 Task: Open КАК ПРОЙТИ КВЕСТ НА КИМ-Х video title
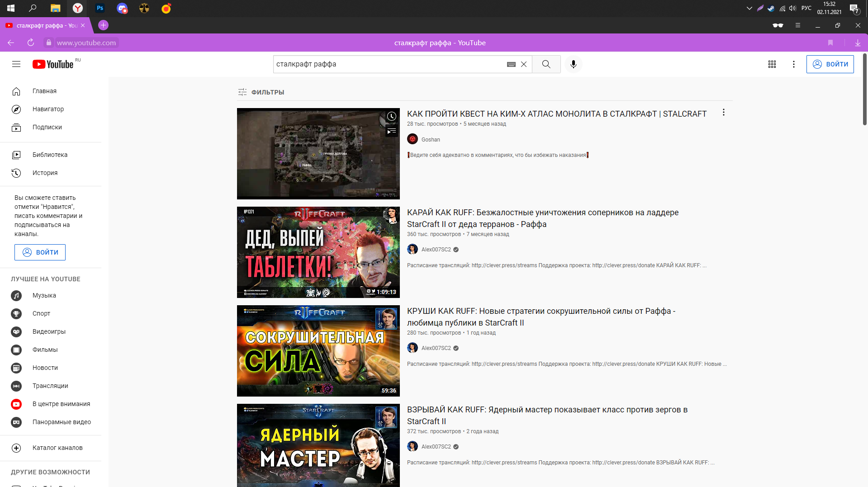coord(556,114)
